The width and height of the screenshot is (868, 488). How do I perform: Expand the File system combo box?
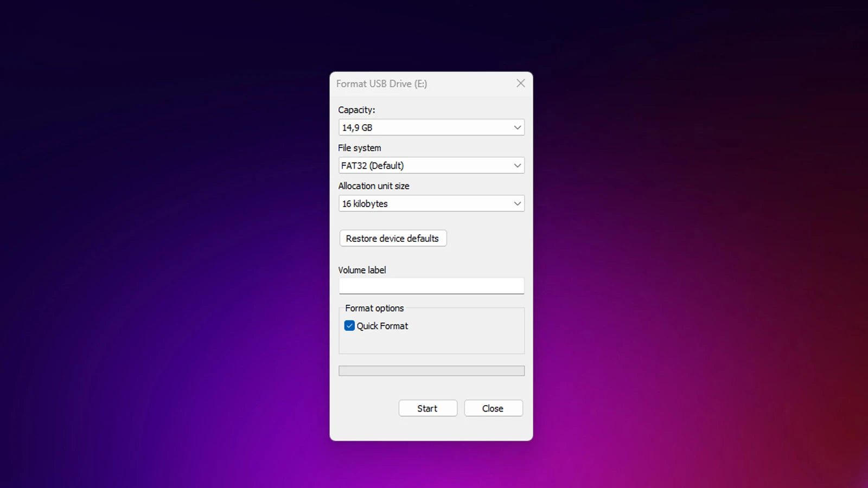pyautogui.click(x=423, y=165)
